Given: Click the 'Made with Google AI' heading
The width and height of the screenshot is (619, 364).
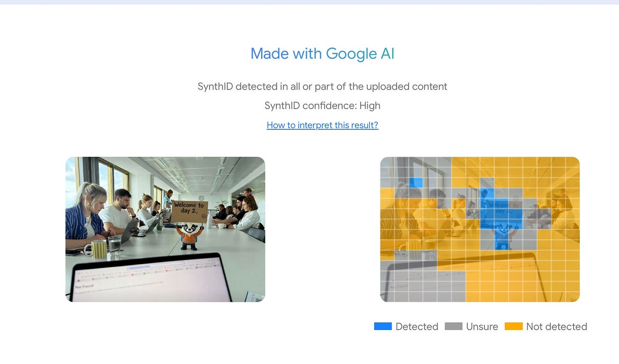Looking at the screenshot, I should (322, 54).
